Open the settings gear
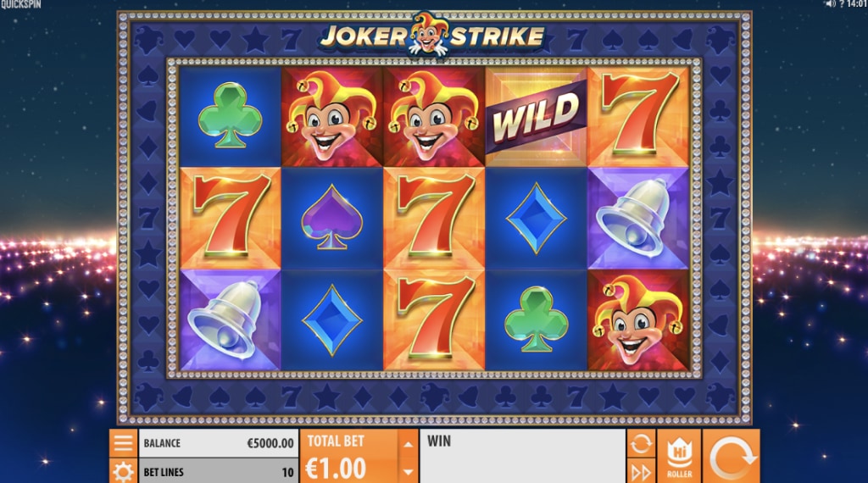868x483 pixels. (x=123, y=471)
